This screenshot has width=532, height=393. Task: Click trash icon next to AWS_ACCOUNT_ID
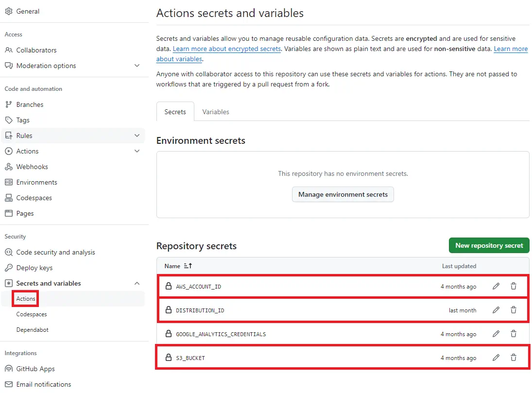(513, 287)
